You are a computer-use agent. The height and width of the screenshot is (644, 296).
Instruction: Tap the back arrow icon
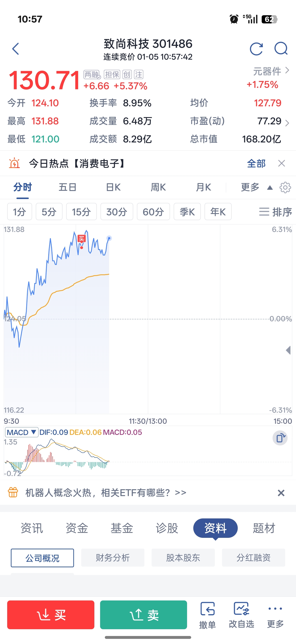15,49
